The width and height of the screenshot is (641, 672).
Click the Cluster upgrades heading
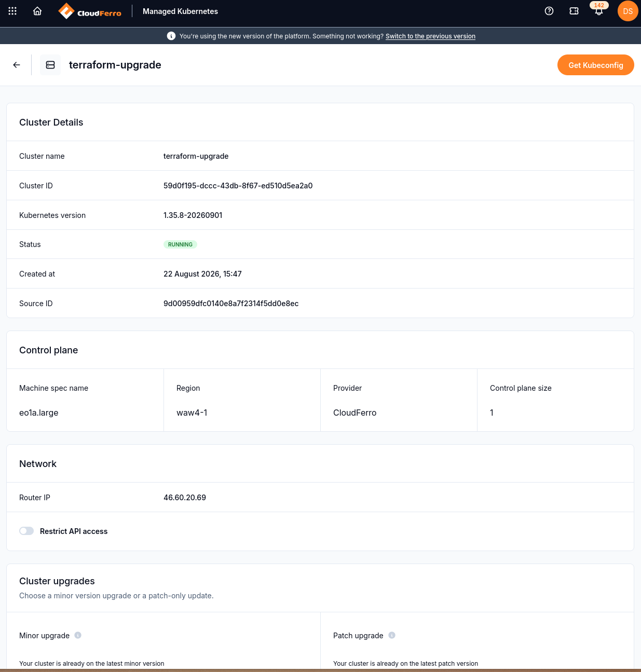pos(57,581)
